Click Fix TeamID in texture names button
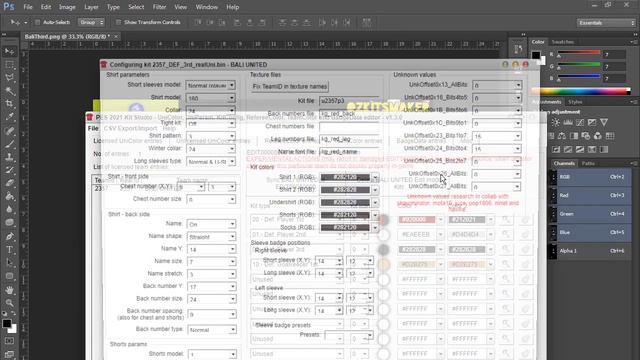Viewport: 640px width, 360px height. pyautogui.click(x=290, y=87)
